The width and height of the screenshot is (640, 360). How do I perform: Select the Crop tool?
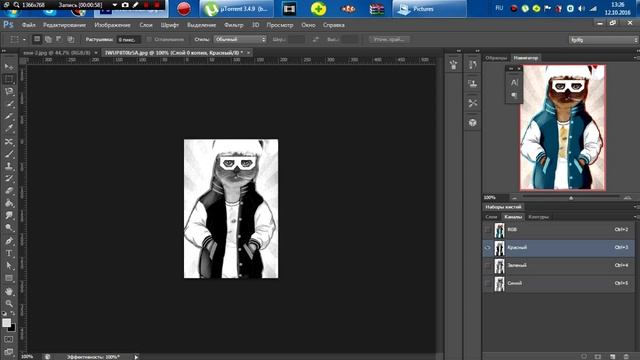[9, 116]
